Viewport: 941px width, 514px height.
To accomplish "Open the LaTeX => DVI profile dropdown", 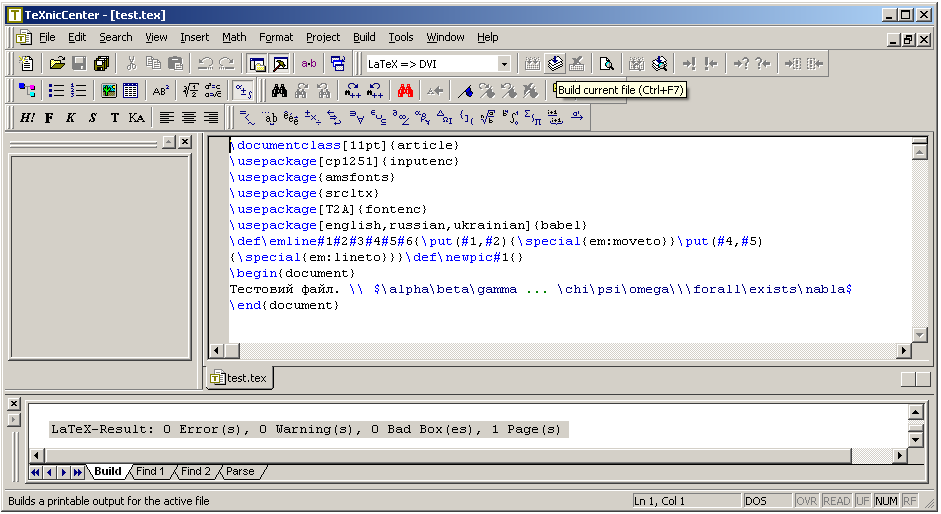I will click(503, 64).
